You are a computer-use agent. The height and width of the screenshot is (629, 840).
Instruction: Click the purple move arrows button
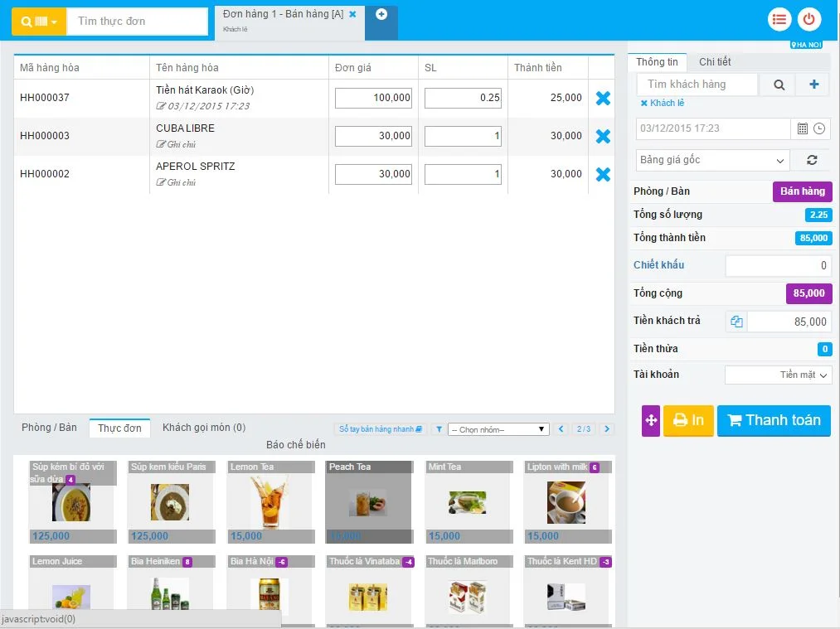click(x=651, y=420)
